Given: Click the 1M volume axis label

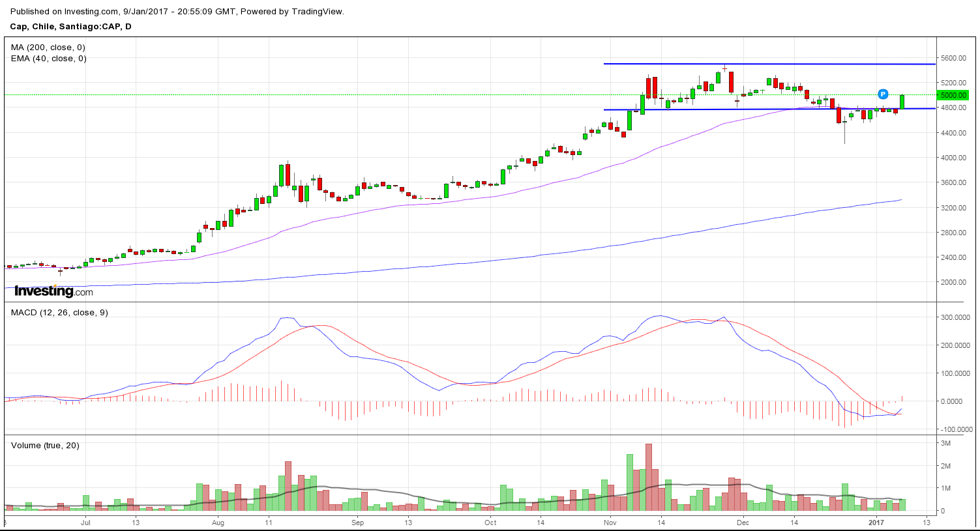Looking at the screenshot, I should 946,488.
